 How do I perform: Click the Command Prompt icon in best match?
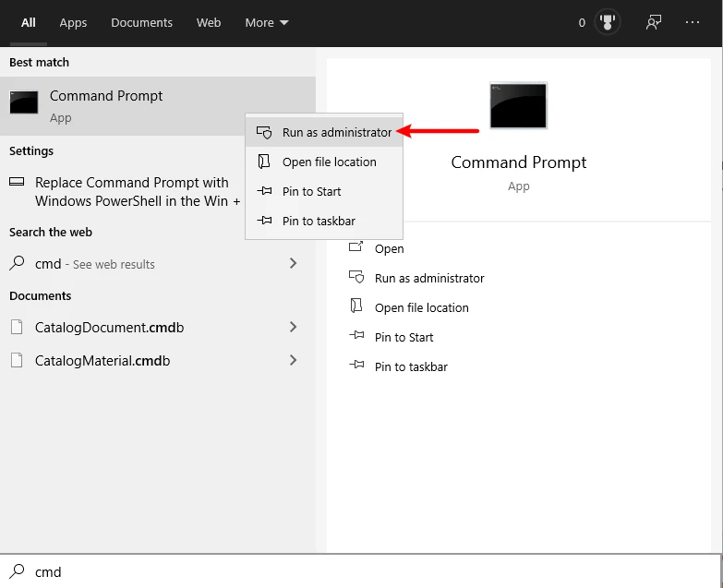(24, 102)
